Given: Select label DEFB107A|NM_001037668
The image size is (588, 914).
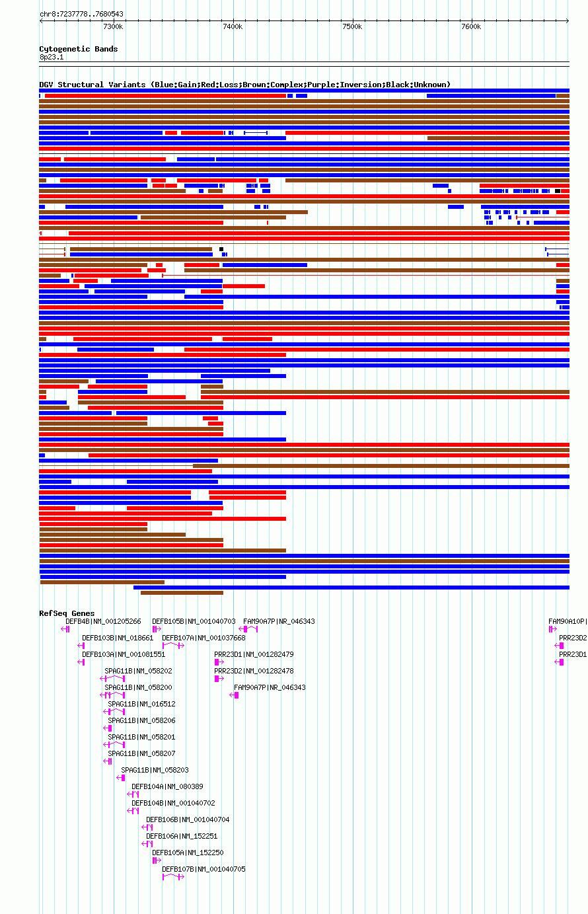Looking at the screenshot, I should coord(203,638).
